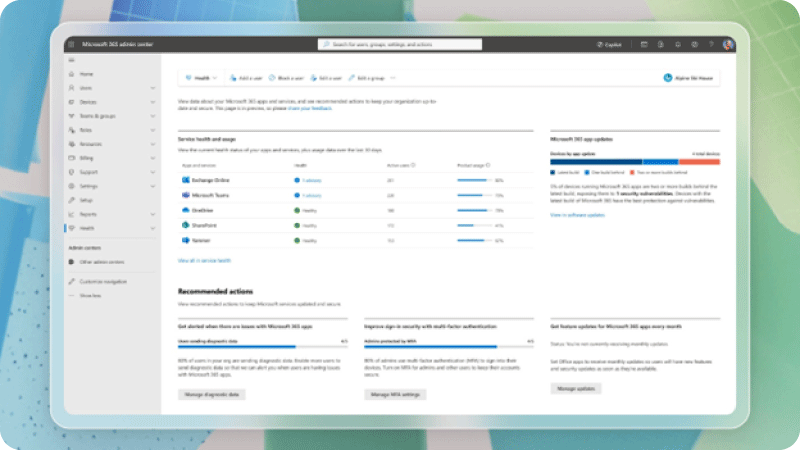Open Microsoft Teams advisory link
The height and width of the screenshot is (450, 800).
click(x=311, y=195)
